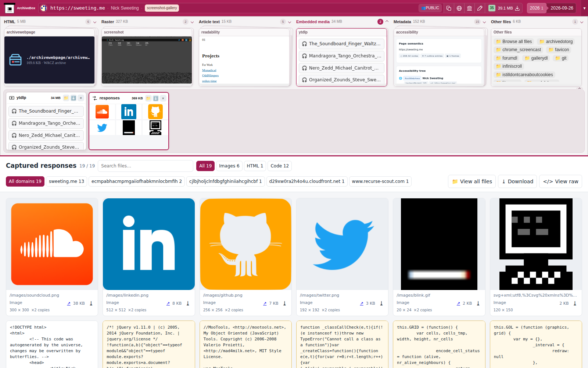Click the 2026 1 year badge
The width and height of the screenshot is (588, 368).
click(537, 8)
